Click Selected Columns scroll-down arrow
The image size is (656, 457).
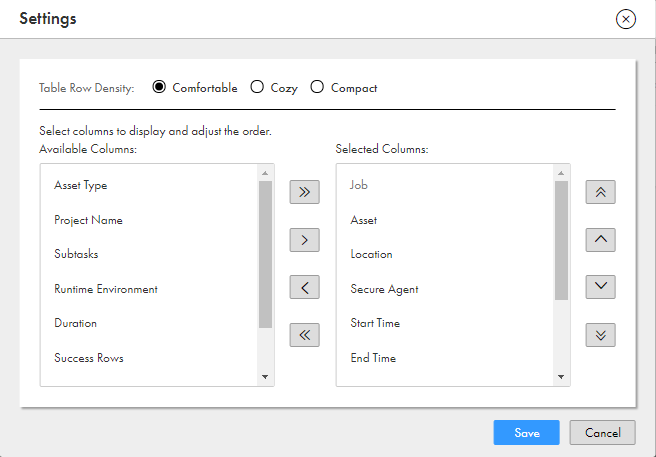coord(561,377)
